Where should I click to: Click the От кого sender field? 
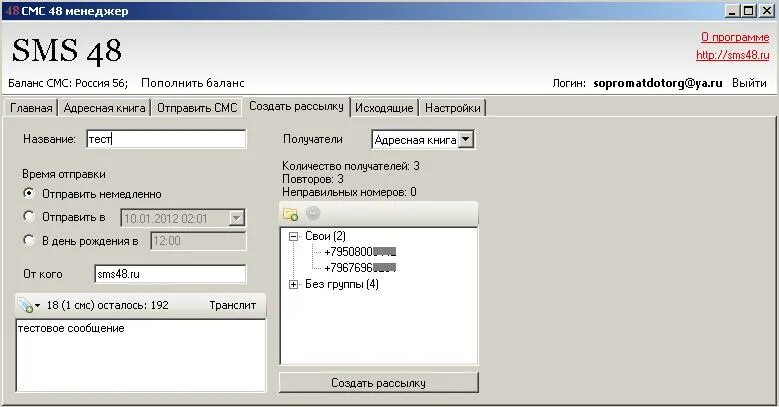tap(170, 274)
